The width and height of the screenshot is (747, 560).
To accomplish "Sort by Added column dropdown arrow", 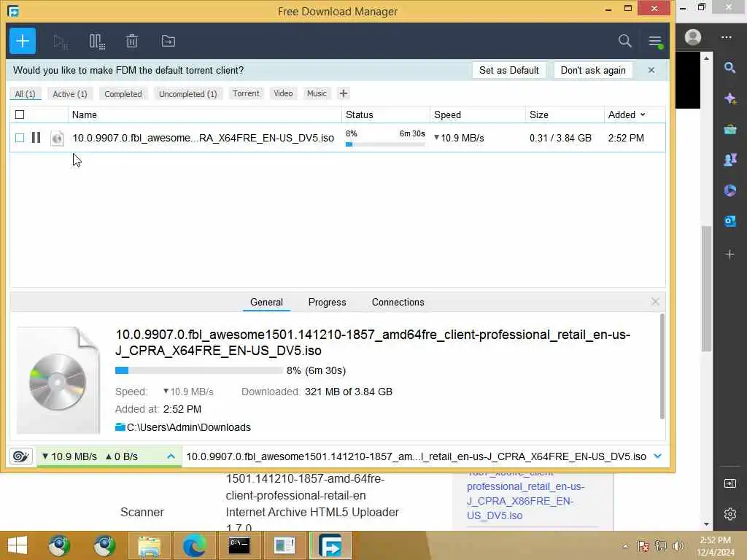I will [x=643, y=114].
